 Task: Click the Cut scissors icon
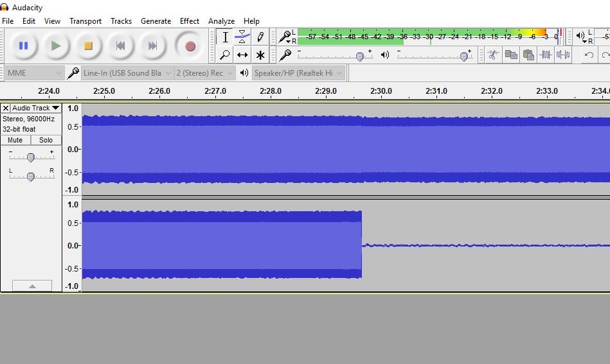pos(493,55)
